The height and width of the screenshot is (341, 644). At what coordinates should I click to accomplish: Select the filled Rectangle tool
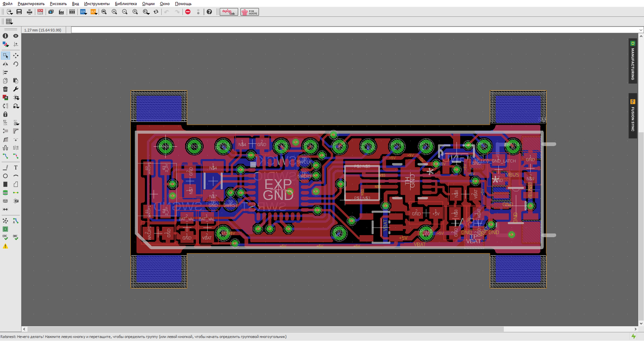[5, 184]
